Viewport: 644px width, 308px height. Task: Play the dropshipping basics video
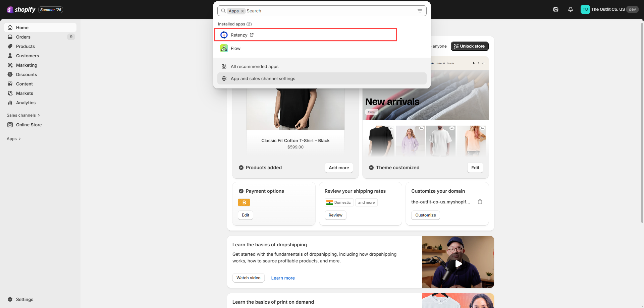pyautogui.click(x=458, y=264)
